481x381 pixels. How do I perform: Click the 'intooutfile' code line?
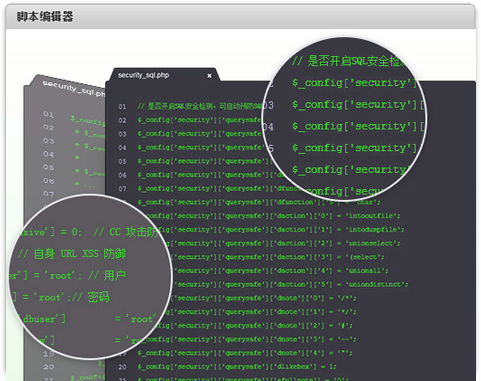pyautogui.click(x=273, y=216)
